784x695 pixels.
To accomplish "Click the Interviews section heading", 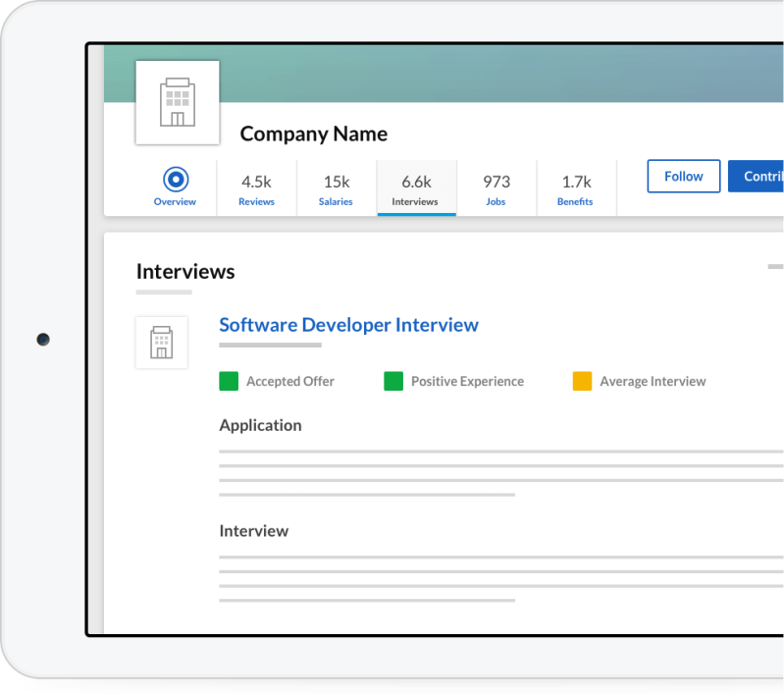I will (185, 272).
